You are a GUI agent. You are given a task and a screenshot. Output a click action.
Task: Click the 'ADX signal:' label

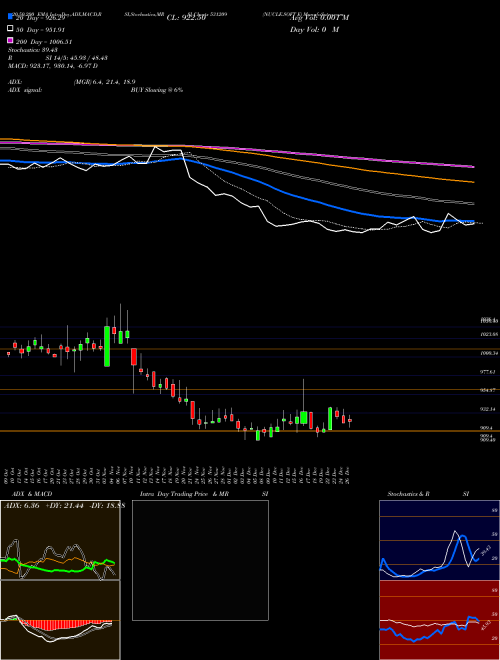point(25,90)
